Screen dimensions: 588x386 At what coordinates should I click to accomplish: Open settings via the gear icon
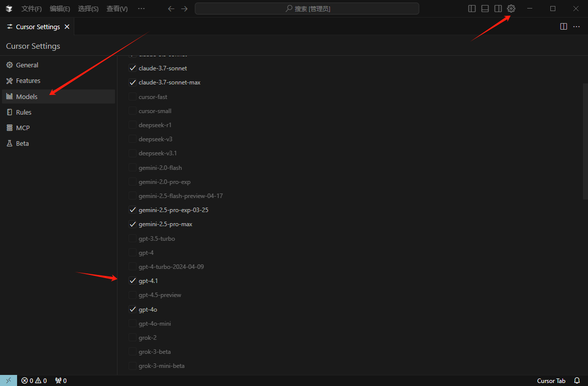(x=511, y=9)
